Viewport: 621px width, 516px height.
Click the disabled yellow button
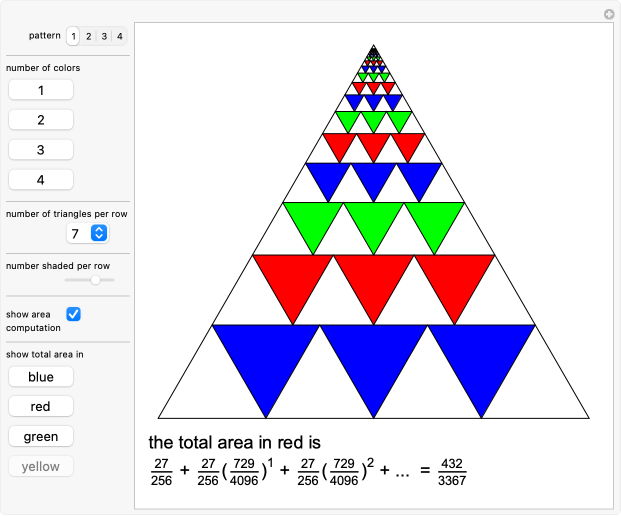coord(41,466)
